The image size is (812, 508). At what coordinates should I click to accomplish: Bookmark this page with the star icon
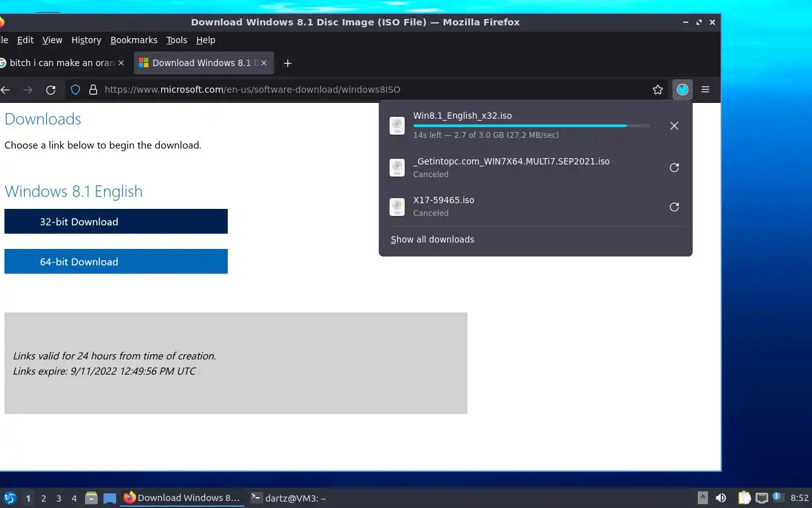658,90
